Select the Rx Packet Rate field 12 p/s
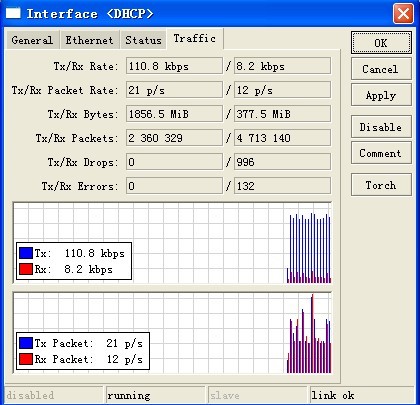420x405 pixels. click(x=283, y=90)
